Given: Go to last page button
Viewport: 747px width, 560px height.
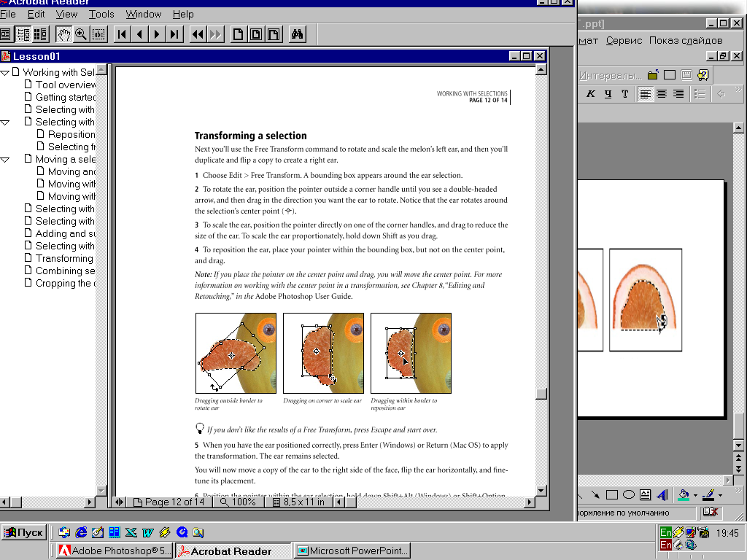Looking at the screenshot, I should (x=175, y=34).
